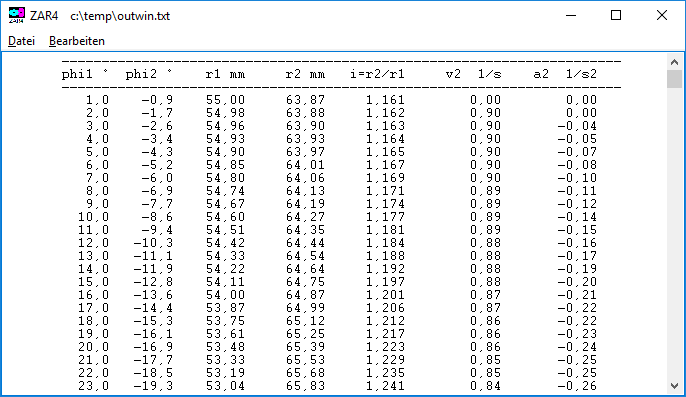Viewport: 686px width, 397px height.
Task: Click the v2 1/s column header
Action: coord(473,74)
